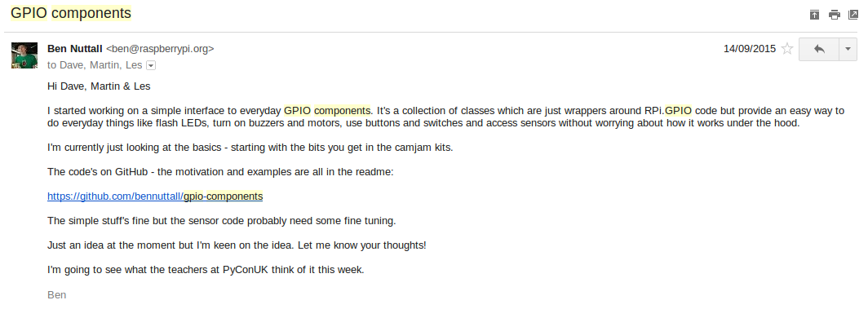
Task: Click the 'GPIO components' subject heading
Action: (71, 13)
